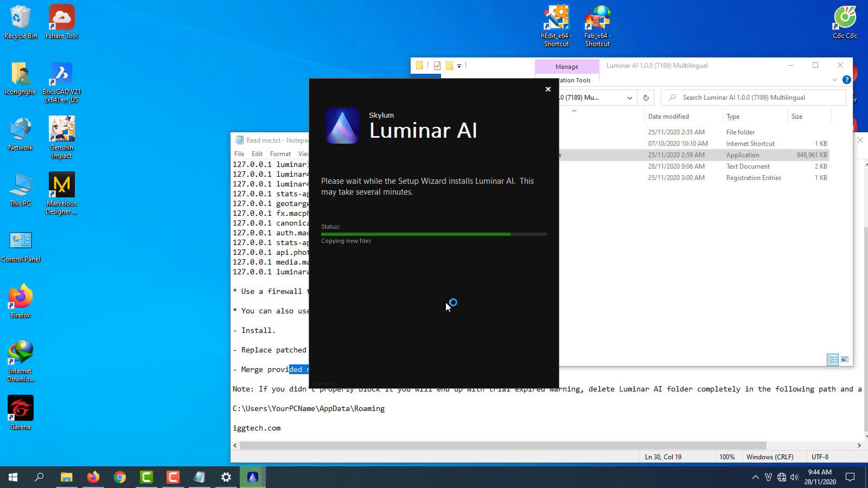Select the Registration Entries row
This screenshot has height=488, width=868.
pos(694,178)
